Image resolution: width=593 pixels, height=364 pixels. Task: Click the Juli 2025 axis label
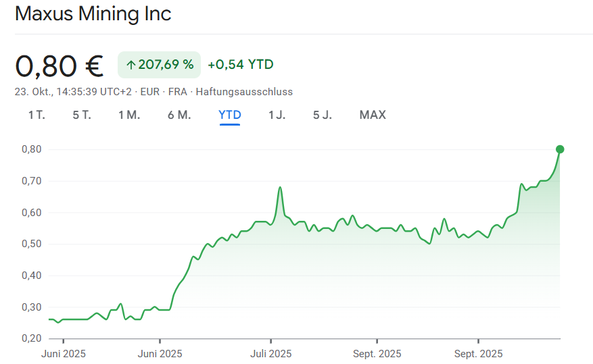(x=270, y=353)
